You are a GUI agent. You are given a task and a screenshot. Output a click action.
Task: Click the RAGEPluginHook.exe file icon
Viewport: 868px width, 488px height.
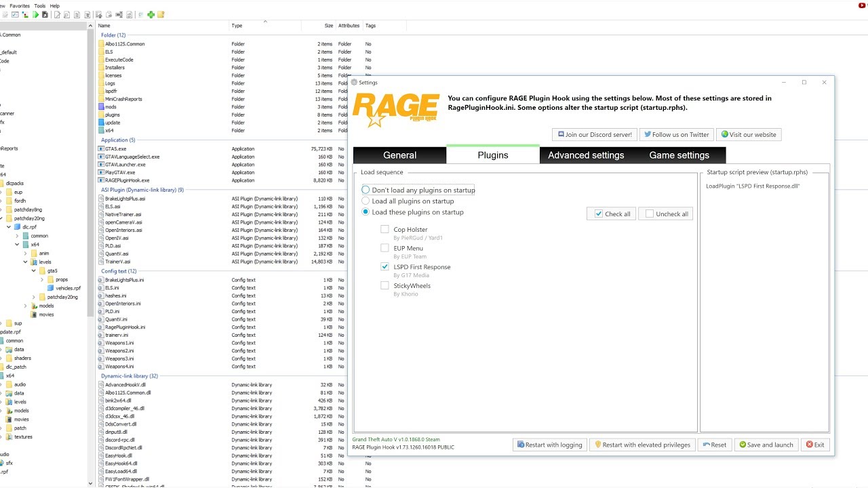(101, 180)
